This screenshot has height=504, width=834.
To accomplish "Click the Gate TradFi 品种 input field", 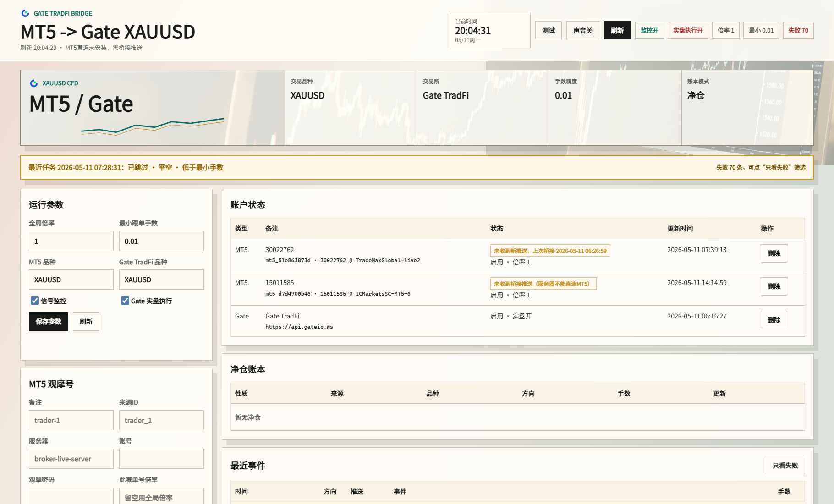I will click(161, 279).
